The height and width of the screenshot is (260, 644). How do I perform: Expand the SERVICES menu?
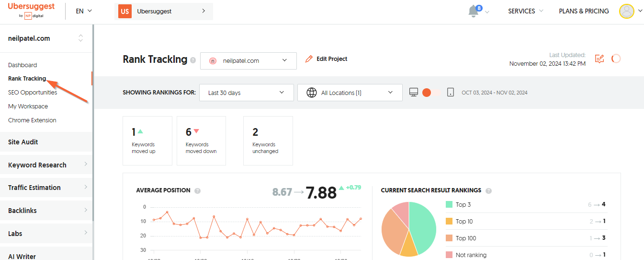coord(525,11)
